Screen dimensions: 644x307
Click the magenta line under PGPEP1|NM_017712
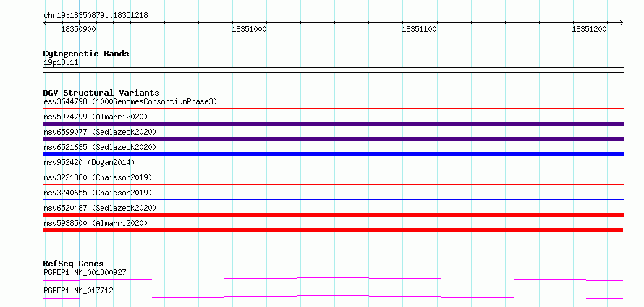tap(333, 297)
